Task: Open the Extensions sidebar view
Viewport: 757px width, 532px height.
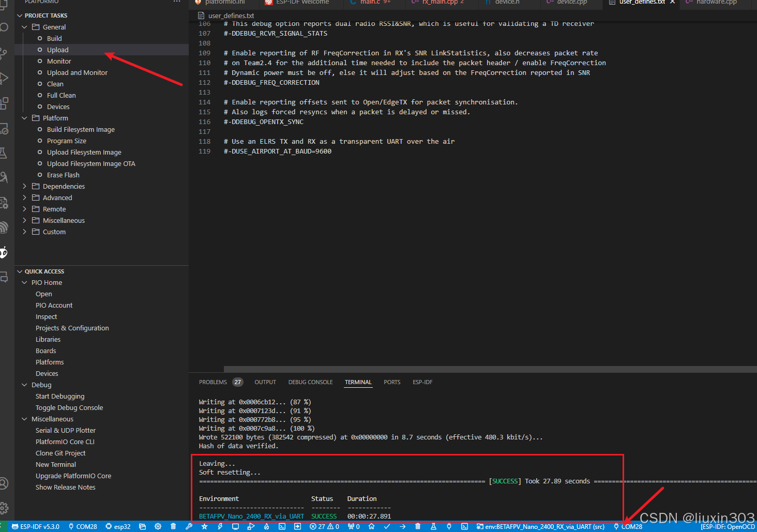Action: pyautogui.click(x=4, y=103)
